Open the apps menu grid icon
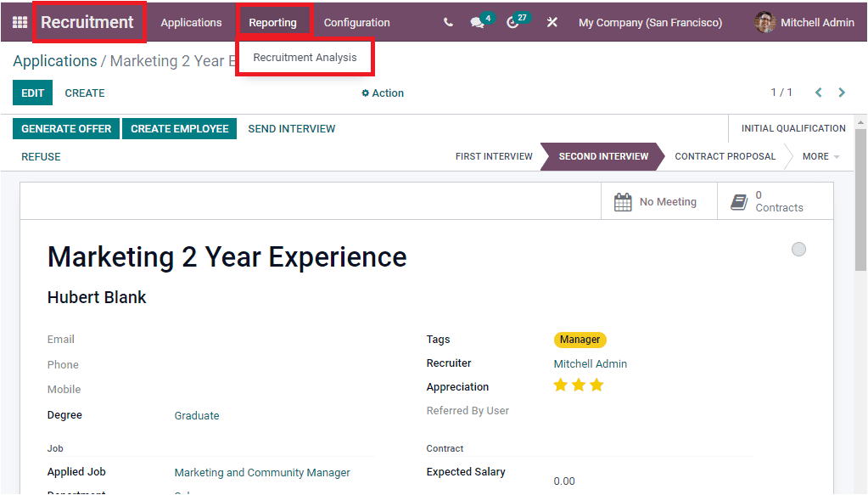 point(19,22)
